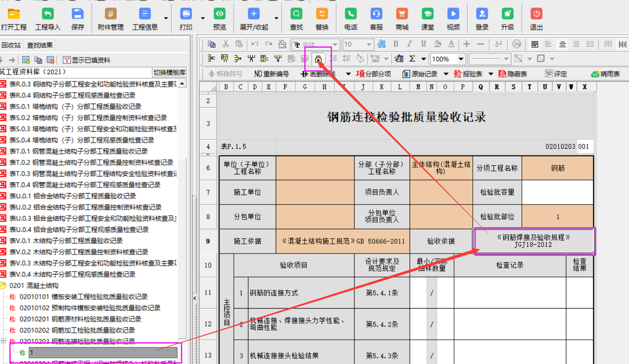This screenshot has width=629, height=364.
Task: Switch to the 查找结果 tab
Action: [40, 45]
